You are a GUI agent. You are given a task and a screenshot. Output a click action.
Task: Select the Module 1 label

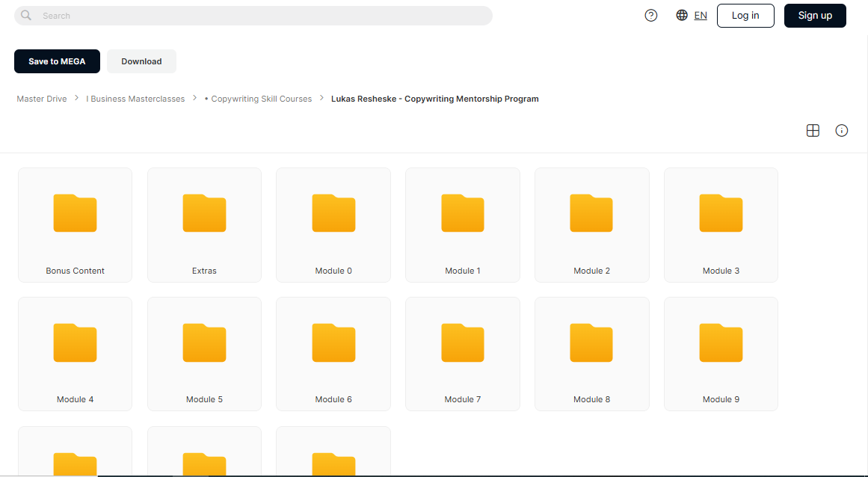pos(463,271)
